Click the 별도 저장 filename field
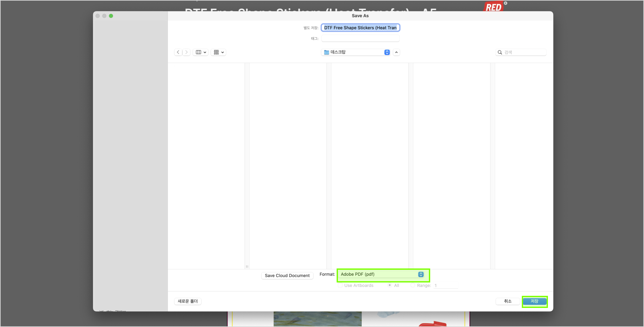Viewport: 644px width, 327px height. click(360, 28)
